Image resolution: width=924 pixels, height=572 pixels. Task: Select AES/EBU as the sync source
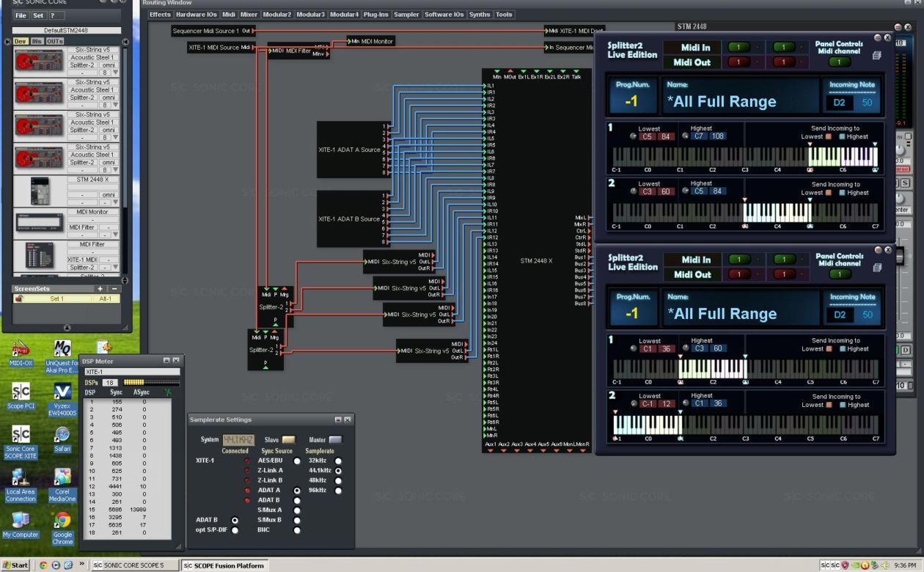pos(297,461)
